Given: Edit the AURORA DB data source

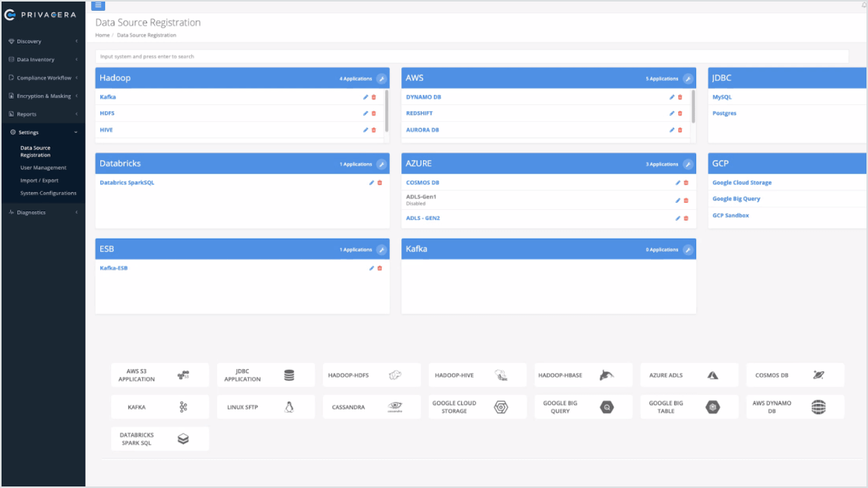Looking at the screenshot, I should coord(672,130).
